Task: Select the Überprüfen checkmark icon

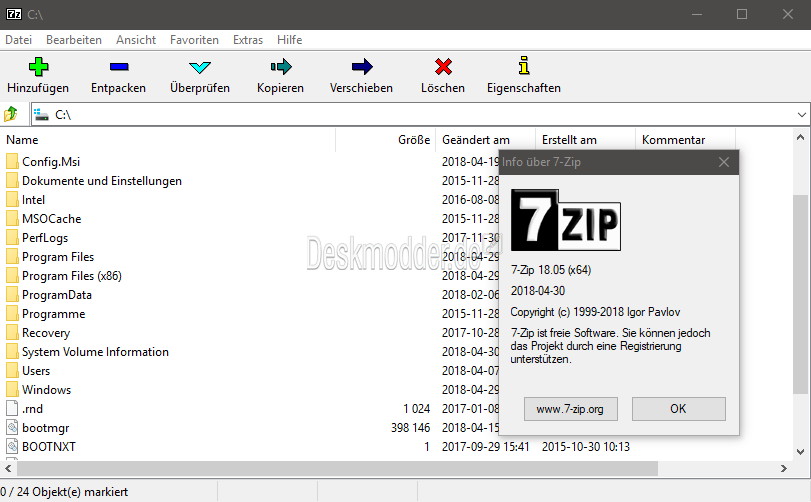Action: click(200, 67)
